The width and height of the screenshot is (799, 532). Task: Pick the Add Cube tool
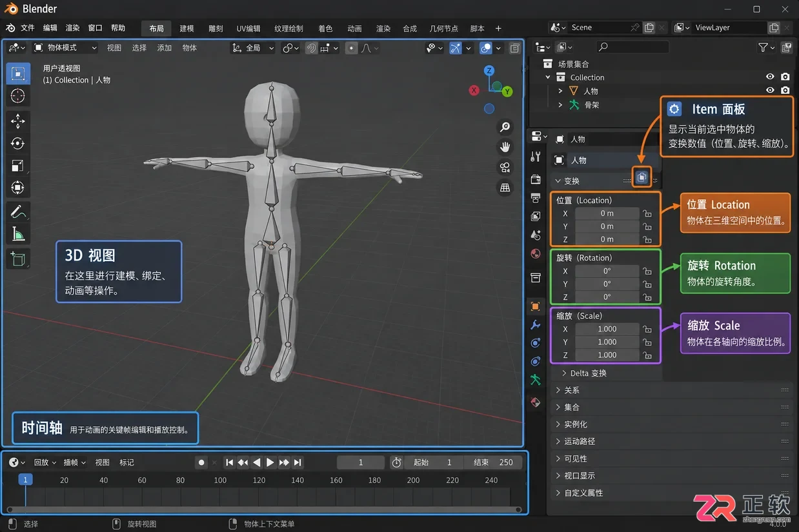(18, 259)
